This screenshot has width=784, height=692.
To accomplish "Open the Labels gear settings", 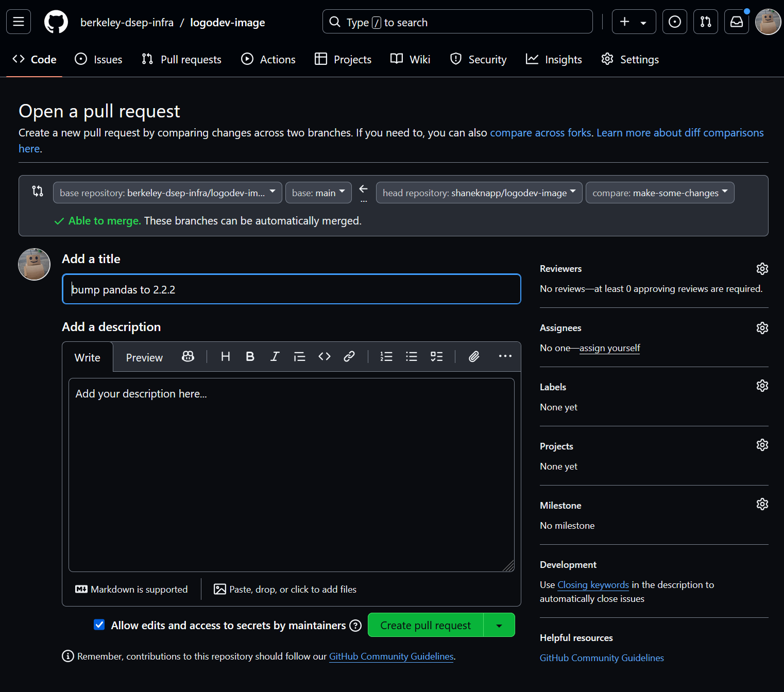I will tap(762, 386).
